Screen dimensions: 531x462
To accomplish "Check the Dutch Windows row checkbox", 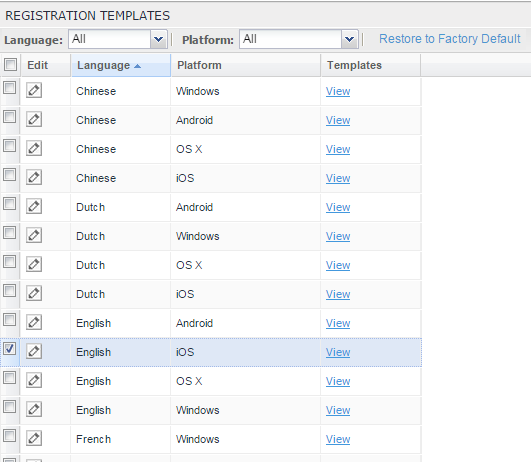I will point(9,233).
